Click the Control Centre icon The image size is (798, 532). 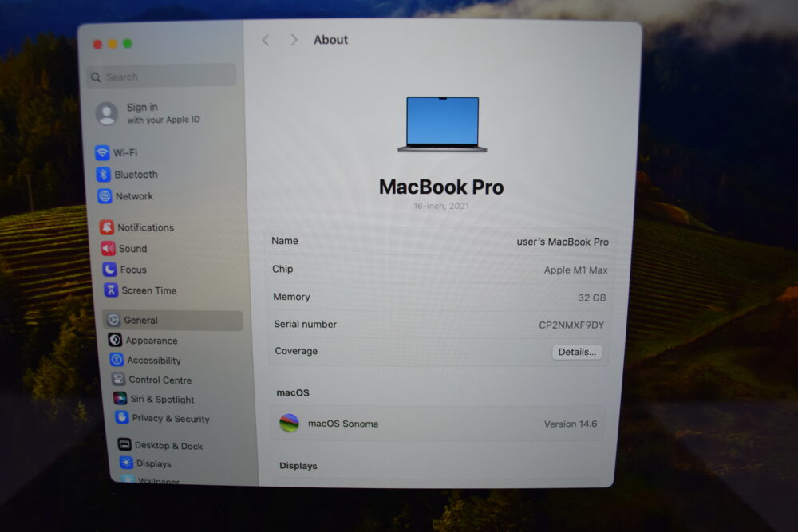118,379
